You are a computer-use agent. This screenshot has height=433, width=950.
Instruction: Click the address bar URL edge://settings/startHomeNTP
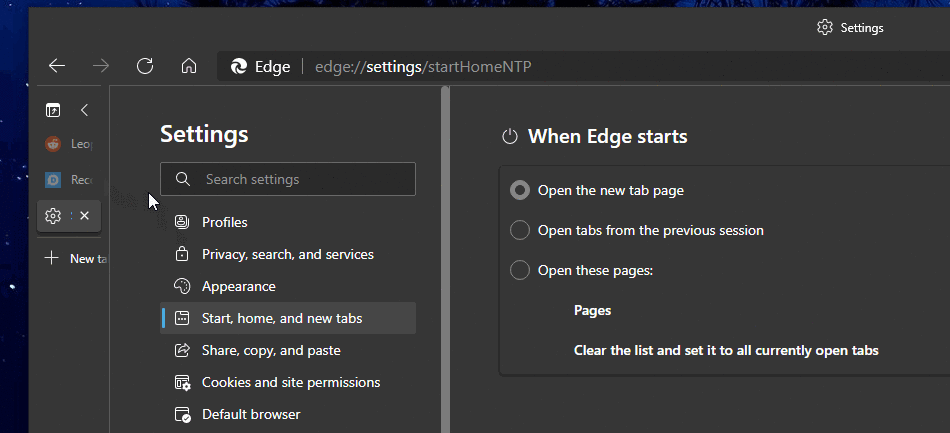tap(423, 67)
